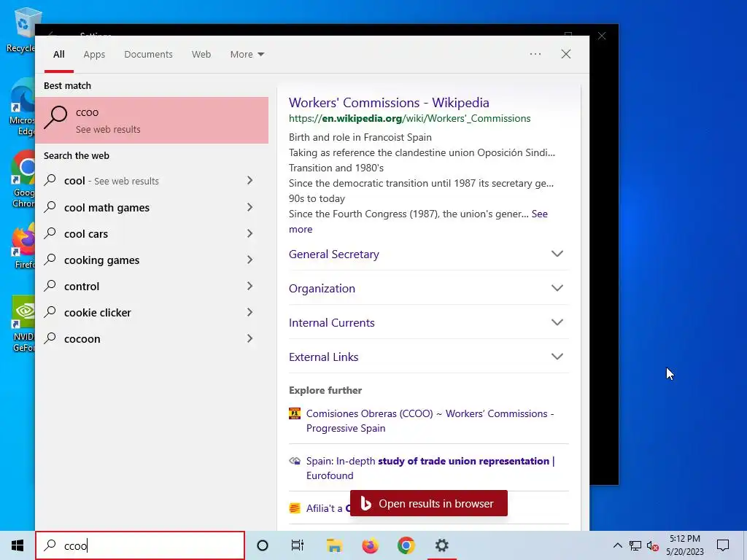This screenshot has height=560, width=747.
Task: Open the search options ellipsis menu
Action: [535, 54]
